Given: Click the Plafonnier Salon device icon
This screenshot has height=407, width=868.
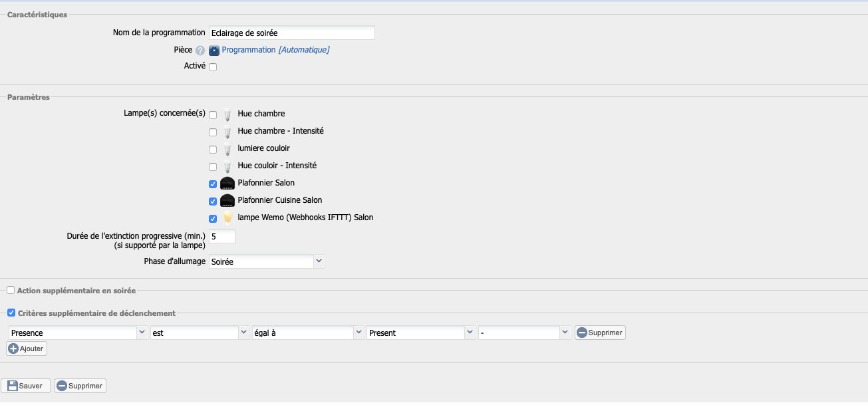Looking at the screenshot, I should 227,184.
